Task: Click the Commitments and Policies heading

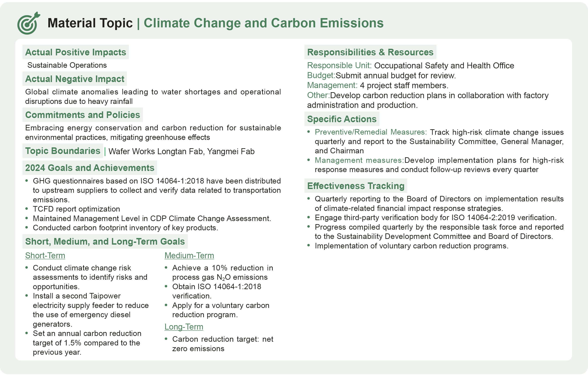Action: click(83, 115)
